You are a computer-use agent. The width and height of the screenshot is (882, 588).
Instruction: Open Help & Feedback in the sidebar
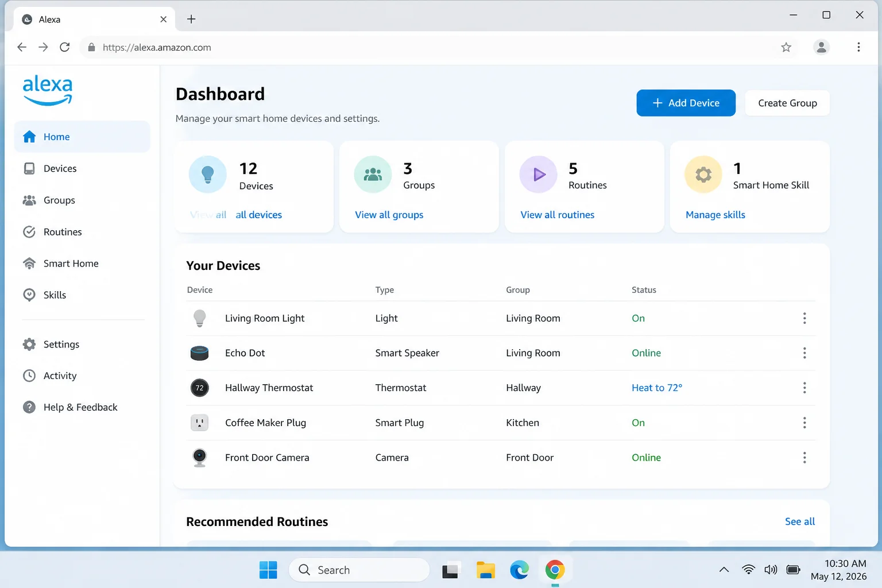point(82,407)
